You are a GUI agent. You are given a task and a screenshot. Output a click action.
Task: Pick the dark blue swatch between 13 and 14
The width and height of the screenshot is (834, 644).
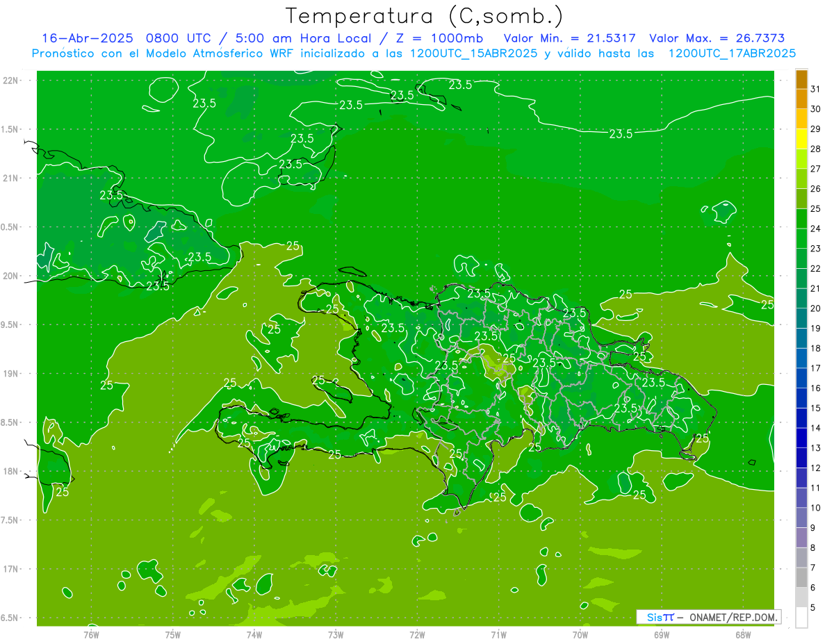coord(801,438)
